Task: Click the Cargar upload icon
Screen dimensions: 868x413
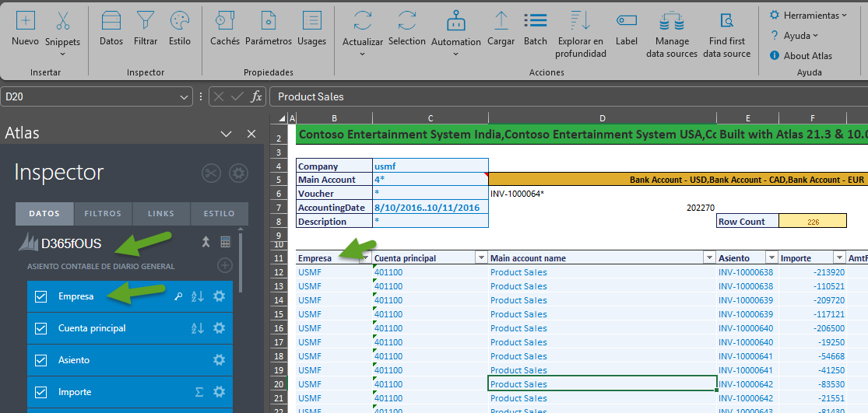Action: 501,21
